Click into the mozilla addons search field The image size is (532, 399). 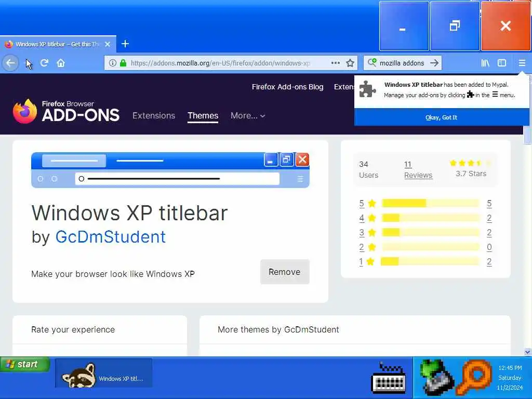coord(402,63)
